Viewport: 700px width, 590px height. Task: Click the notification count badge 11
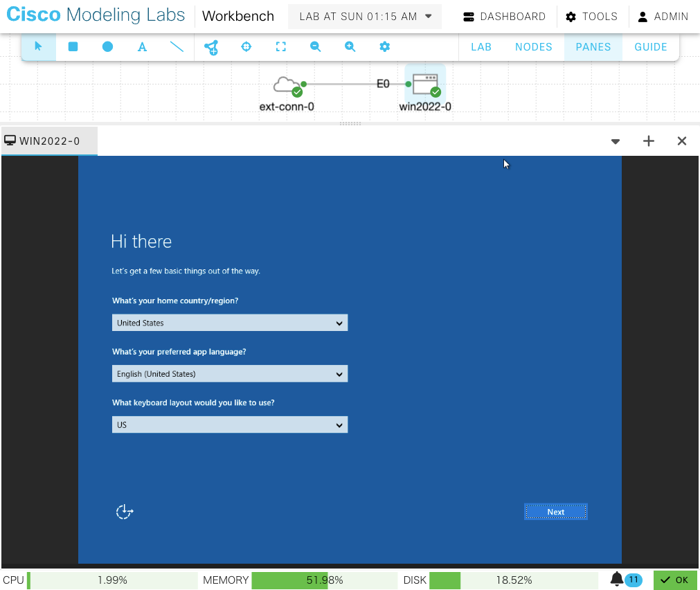(634, 580)
